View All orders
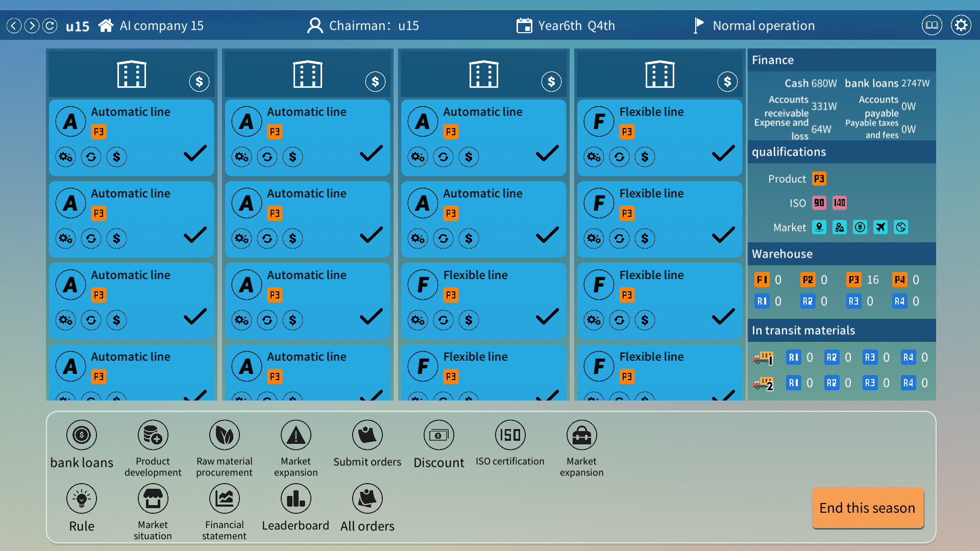Viewport: 980px width, 551px height. 367,498
